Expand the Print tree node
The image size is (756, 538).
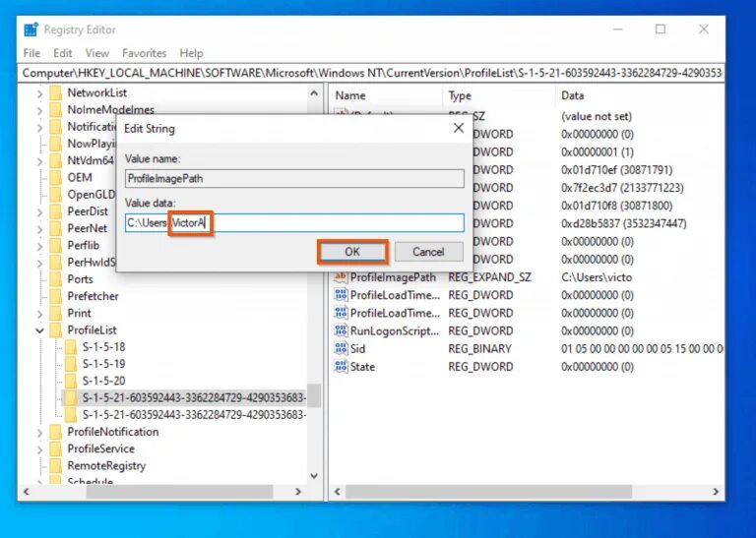[x=40, y=314]
